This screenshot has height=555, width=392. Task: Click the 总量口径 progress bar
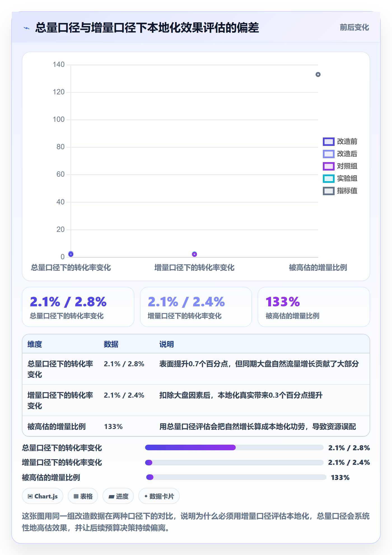(x=234, y=447)
